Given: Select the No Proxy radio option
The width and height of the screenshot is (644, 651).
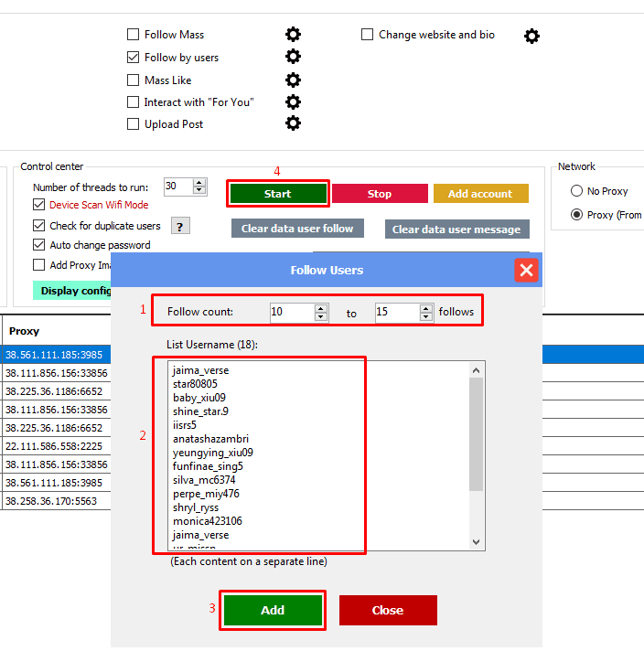Looking at the screenshot, I should coord(576,191).
